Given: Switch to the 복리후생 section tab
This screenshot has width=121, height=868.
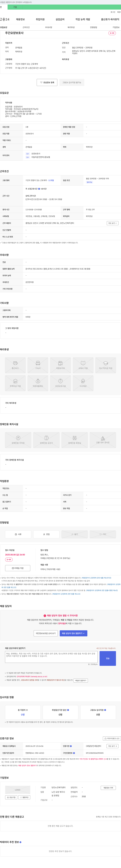Looking at the screenshot, I should tap(71, 27).
